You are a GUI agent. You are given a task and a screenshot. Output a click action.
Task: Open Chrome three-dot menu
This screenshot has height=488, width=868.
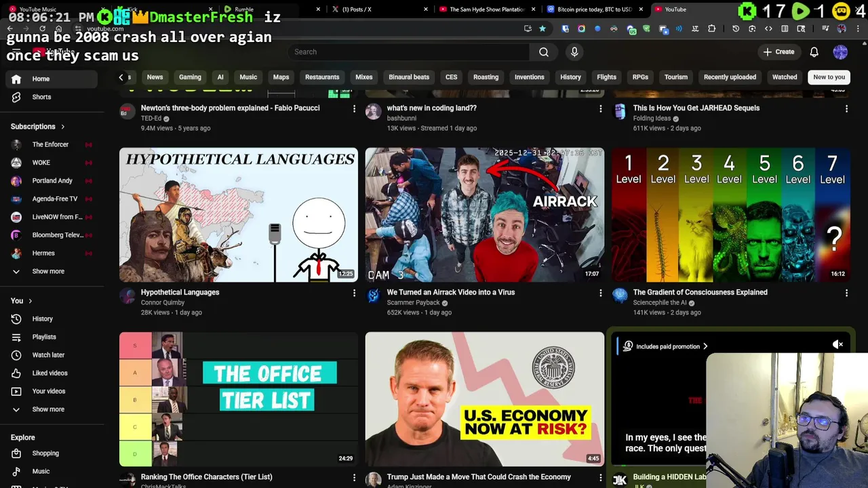(858, 28)
